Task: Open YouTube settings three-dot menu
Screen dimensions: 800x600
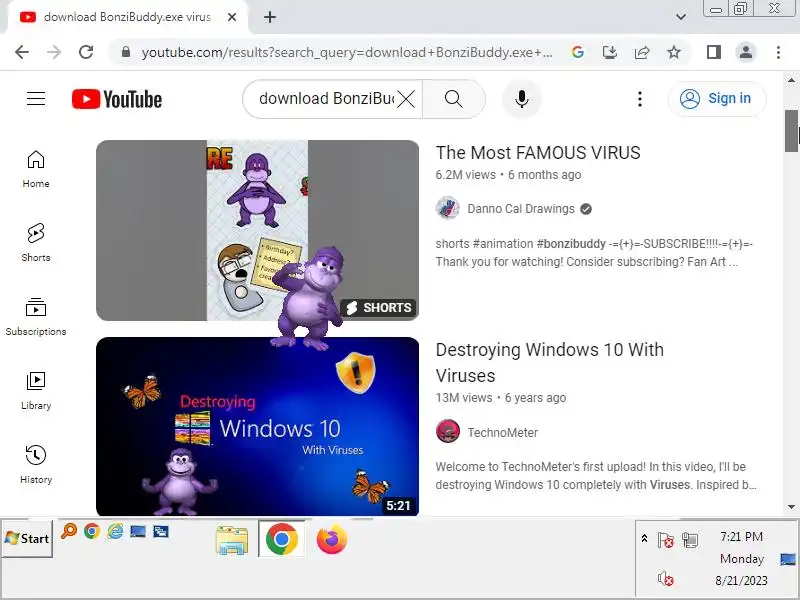Action: click(640, 99)
